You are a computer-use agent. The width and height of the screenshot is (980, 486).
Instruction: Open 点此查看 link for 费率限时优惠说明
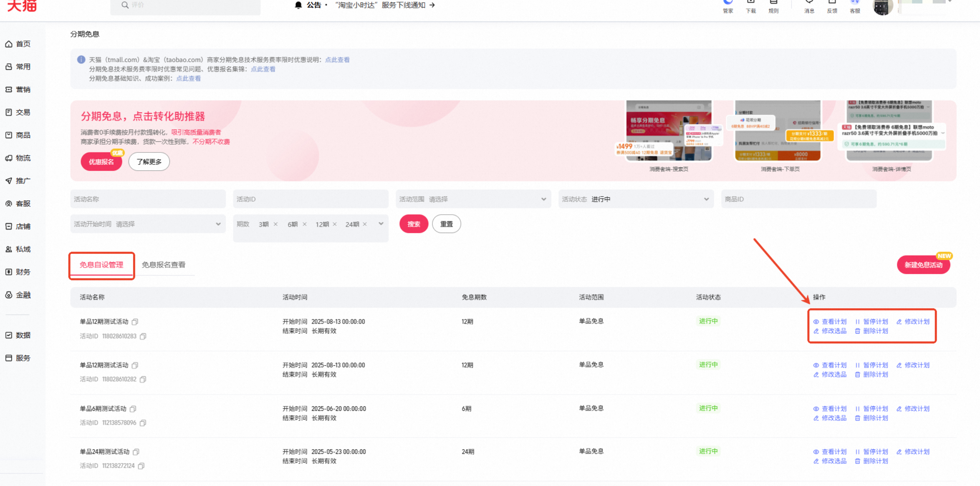(x=337, y=60)
